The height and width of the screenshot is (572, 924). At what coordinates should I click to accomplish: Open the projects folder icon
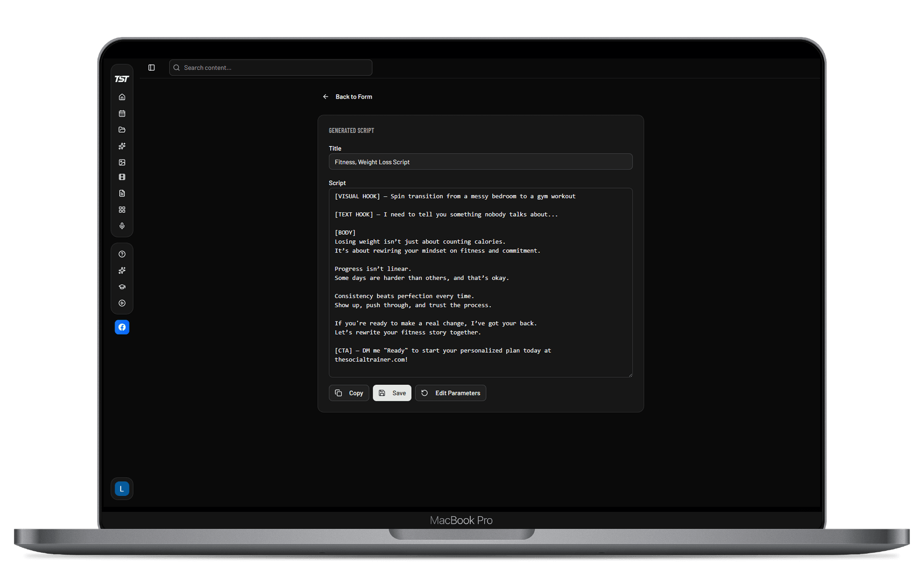[122, 130]
